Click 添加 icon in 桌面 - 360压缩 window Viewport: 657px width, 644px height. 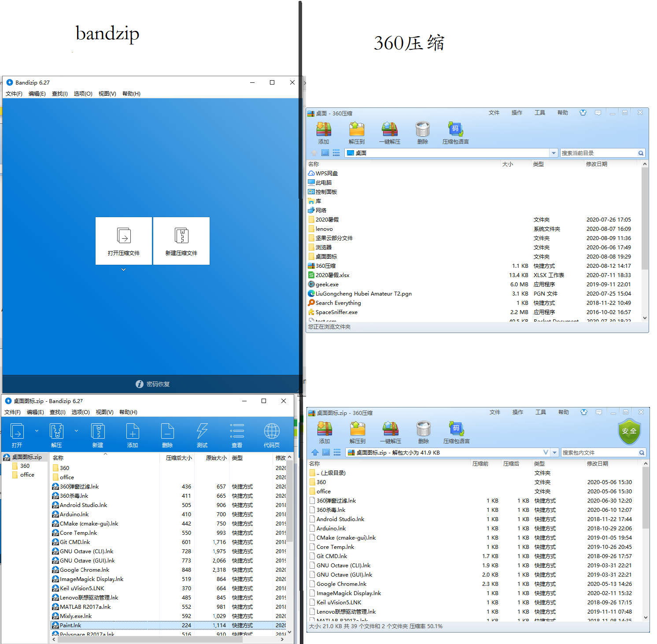click(x=324, y=133)
